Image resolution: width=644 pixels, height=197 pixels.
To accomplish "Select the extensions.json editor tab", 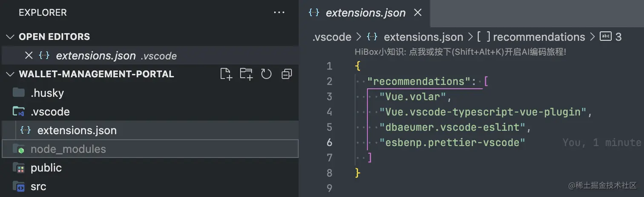I will point(365,13).
